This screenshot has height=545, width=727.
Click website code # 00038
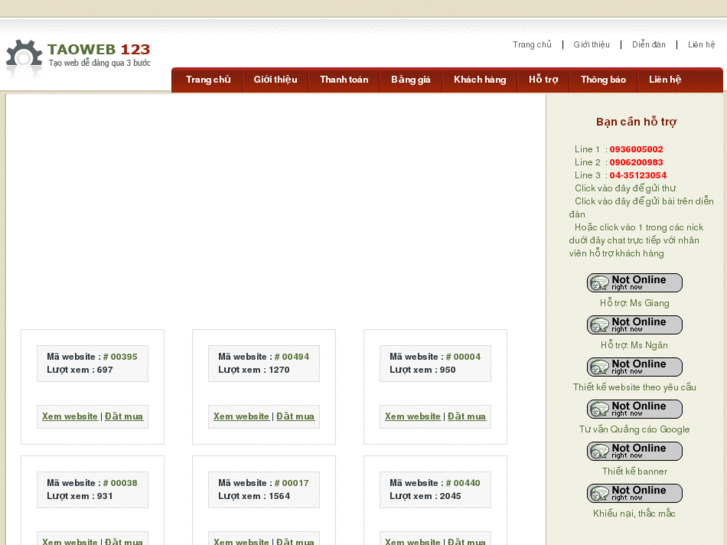coord(120,483)
